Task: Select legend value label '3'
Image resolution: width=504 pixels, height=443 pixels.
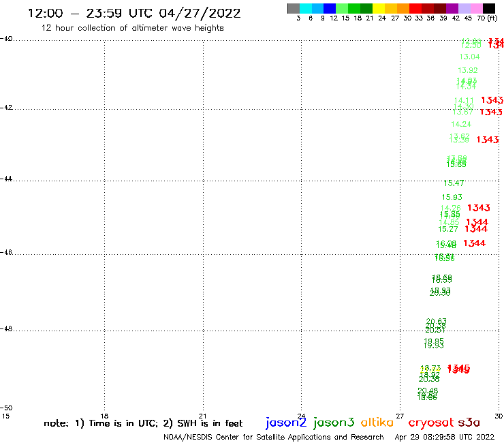Action: tap(298, 18)
